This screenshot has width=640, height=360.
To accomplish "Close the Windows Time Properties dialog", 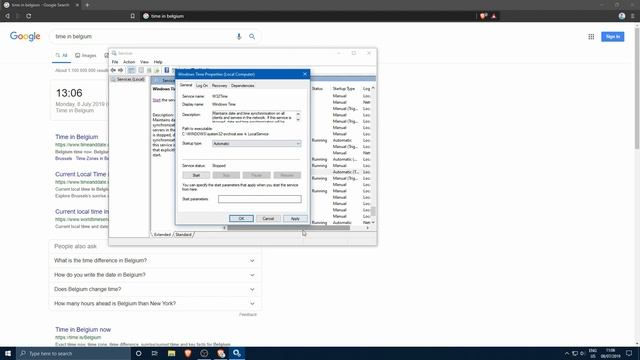I will (x=304, y=74).
